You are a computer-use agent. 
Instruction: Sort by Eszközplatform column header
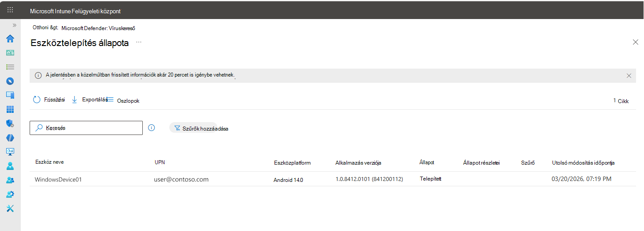coord(292,163)
